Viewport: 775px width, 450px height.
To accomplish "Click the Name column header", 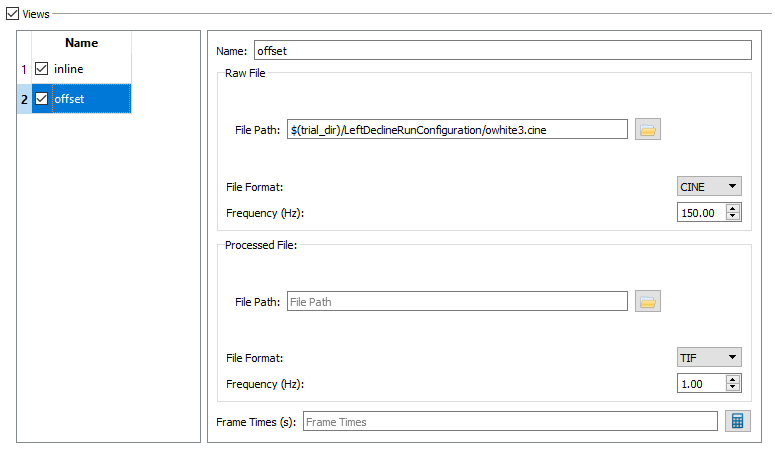I will [x=82, y=43].
